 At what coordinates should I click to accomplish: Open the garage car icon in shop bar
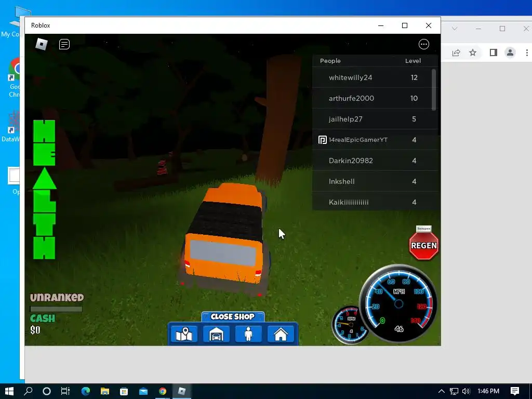pyautogui.click(x=216, y=335)
